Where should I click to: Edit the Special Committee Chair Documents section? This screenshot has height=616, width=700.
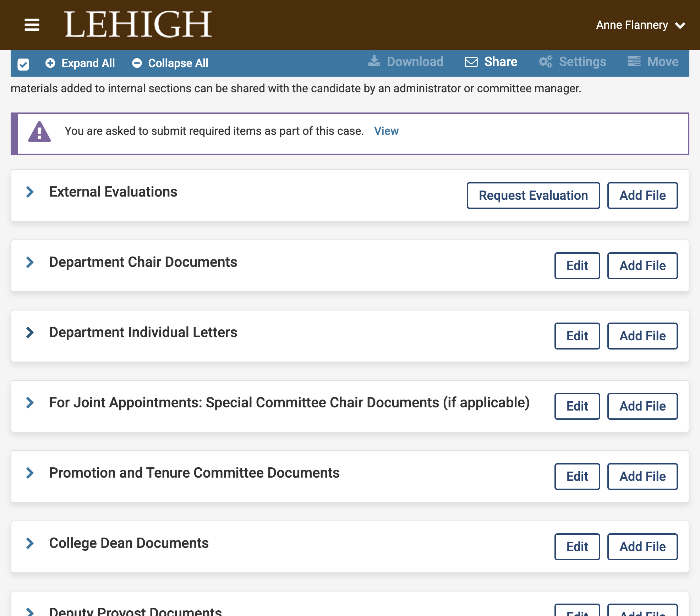(577, 406)
